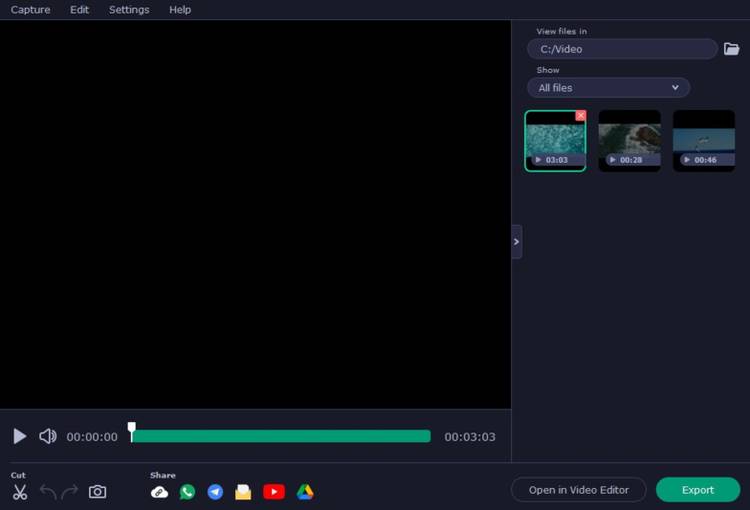The width and height of the screenshot is (750, 510).
Task: Mute audio with the speaker icon
Action: click(48, 436)
